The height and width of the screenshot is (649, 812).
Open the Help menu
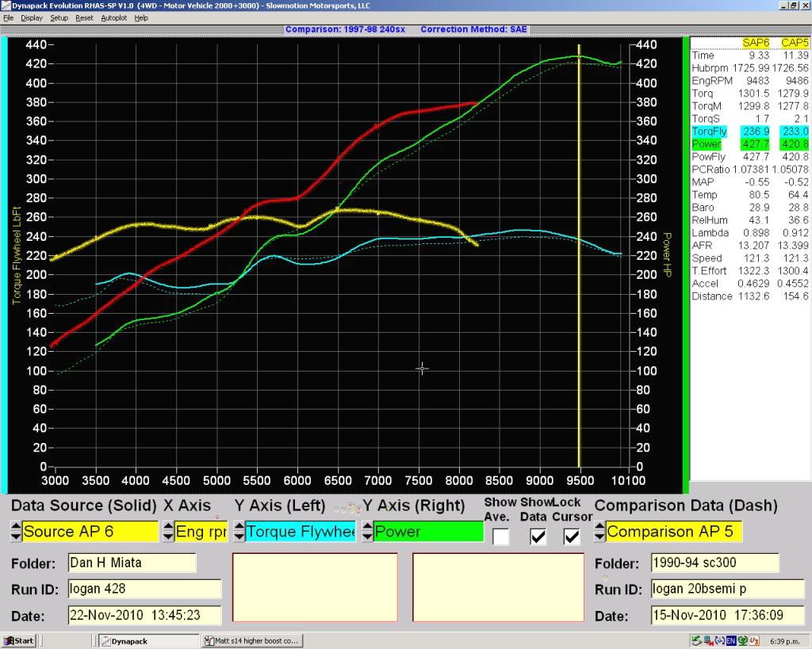(141, 17)
